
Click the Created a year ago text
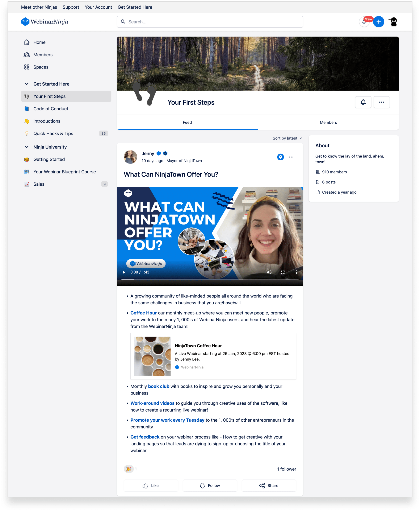click(339, 192)
